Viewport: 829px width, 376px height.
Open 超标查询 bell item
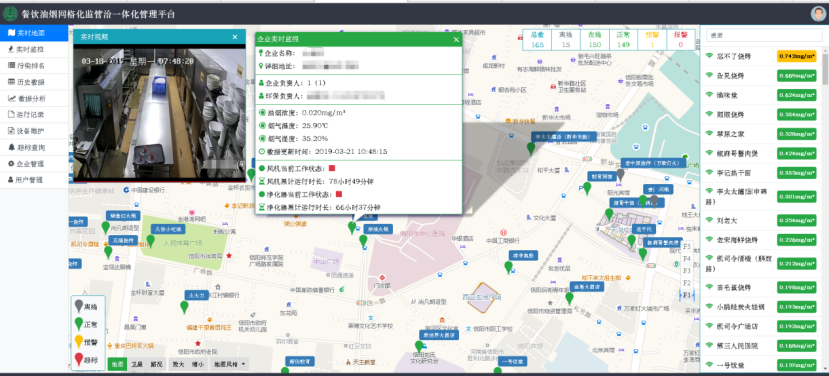click(34, 147)
